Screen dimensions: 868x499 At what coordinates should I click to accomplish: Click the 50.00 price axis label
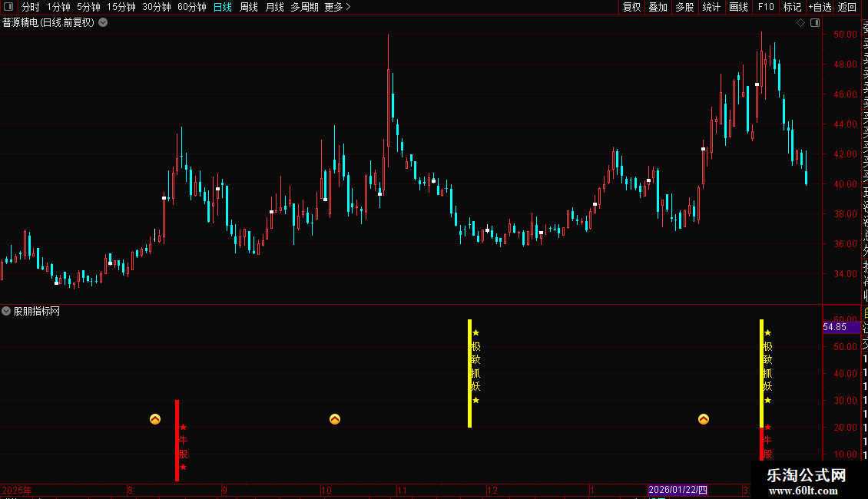click(845, 35)
